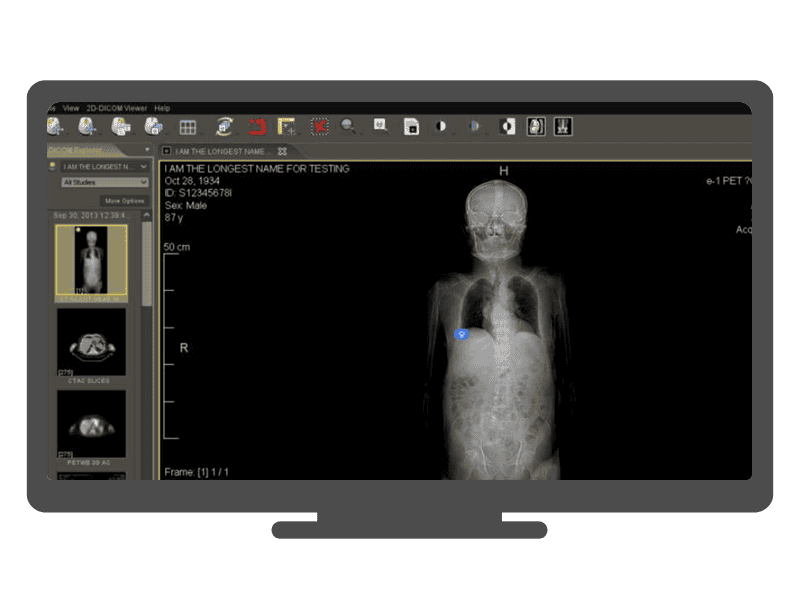Open the patient name dropdown
The image size is (800, 600).
tap(105, 167)
